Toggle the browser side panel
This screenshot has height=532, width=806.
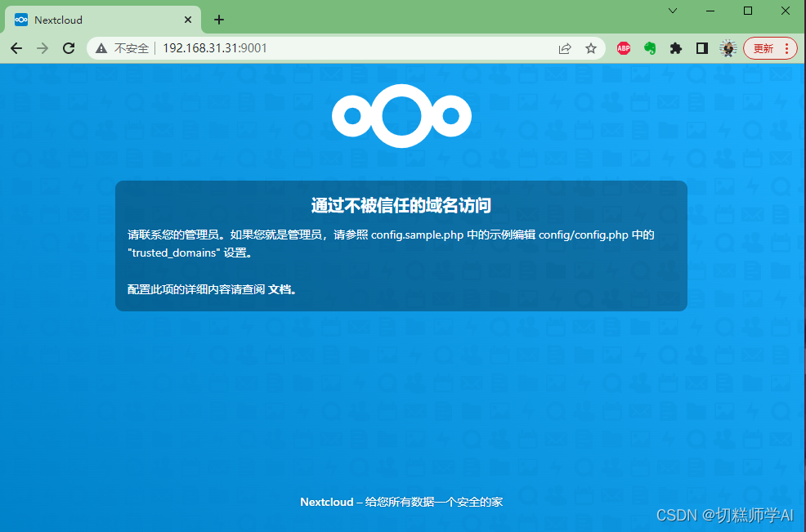click(x=701, y=48)
